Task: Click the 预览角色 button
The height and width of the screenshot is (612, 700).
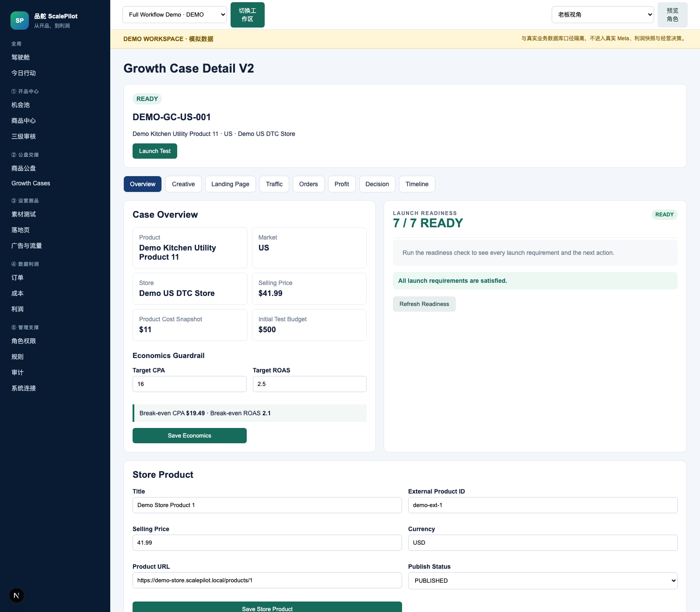Action: (x=672, y=15)
